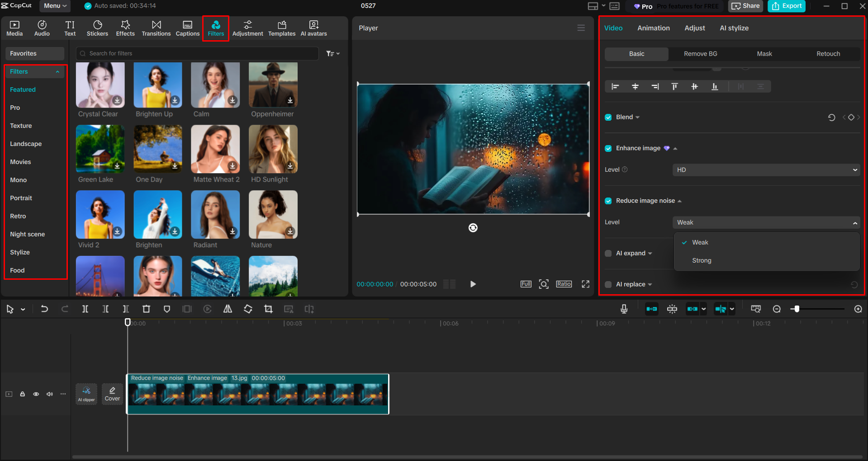Click the Export button
868x461 pixels.
pyautogui.click(x=786, y=6)
